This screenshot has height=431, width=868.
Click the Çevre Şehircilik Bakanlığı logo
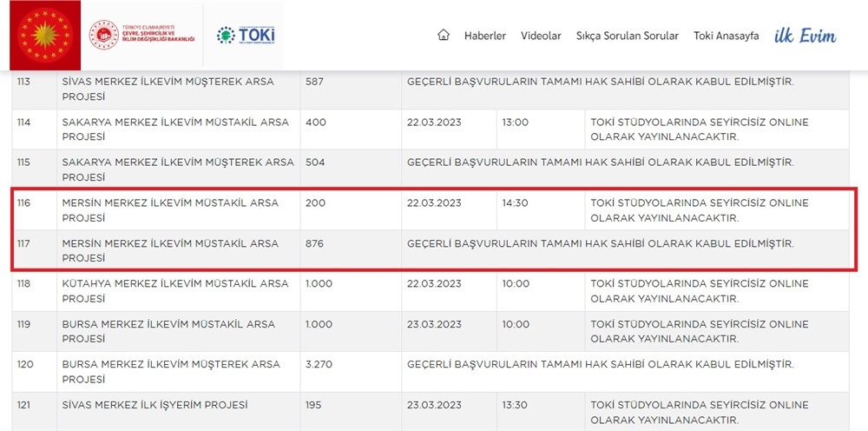pyautogui.click(x=141, y=36)
